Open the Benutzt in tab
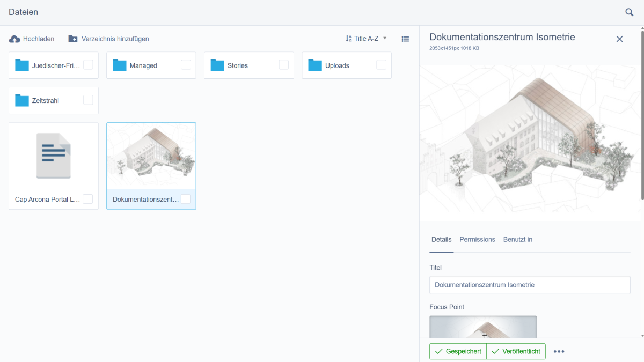The height and width of the screenshot is (362, 644). tap(517, 240)
